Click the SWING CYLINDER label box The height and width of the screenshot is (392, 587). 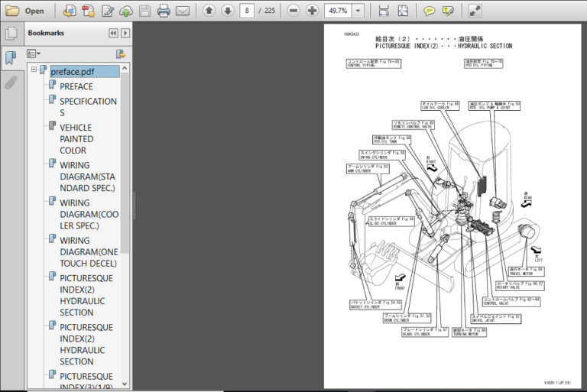coord(382,155)
